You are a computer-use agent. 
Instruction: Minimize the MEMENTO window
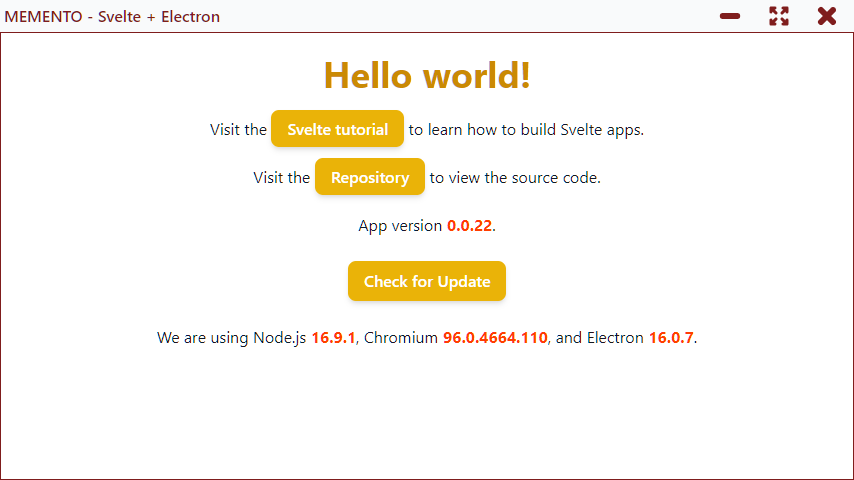point(729,16)
